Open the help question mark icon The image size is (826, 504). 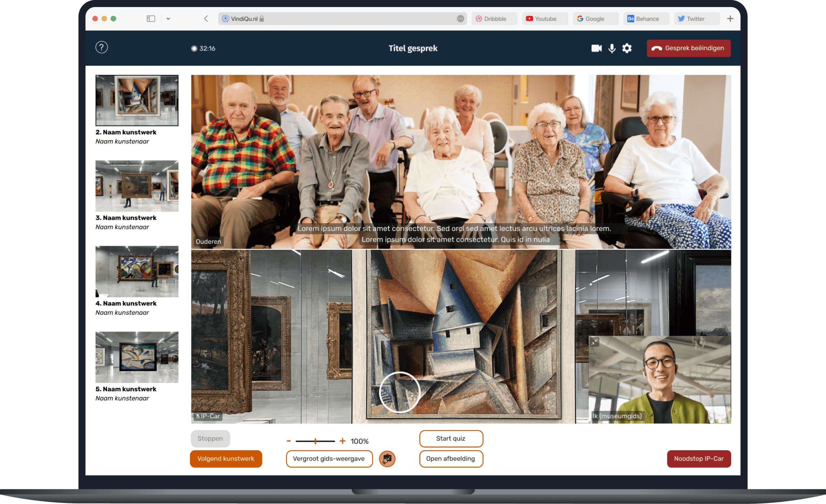[101, 47]
